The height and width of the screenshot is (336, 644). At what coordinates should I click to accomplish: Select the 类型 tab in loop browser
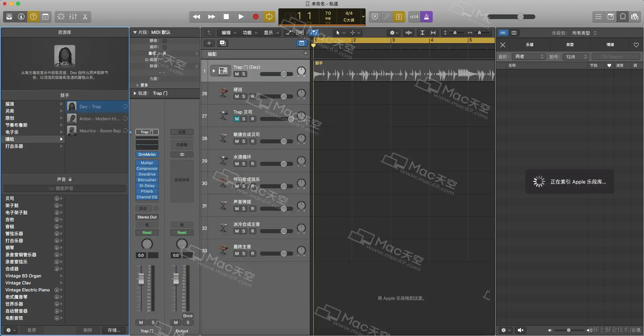[x=570, y=45]
